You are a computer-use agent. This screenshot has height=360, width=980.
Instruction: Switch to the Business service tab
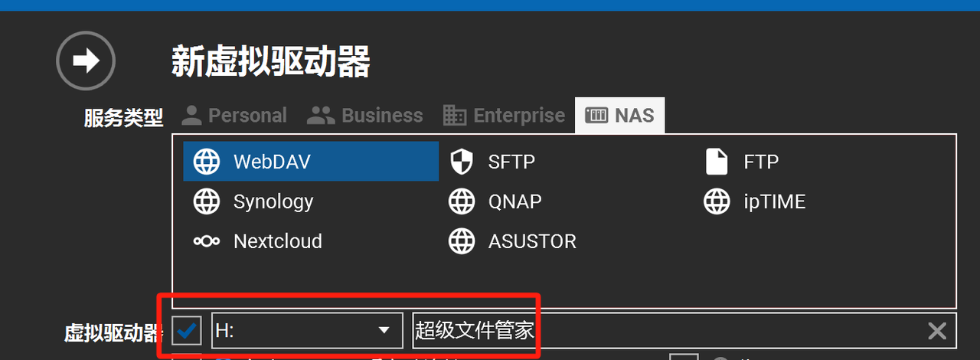[x=364, y=116]
